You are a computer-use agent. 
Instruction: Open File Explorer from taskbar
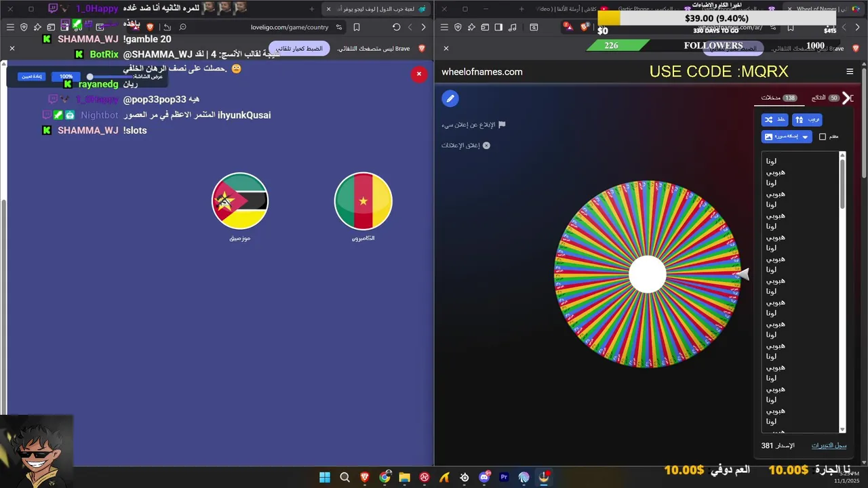click(x=405, y=477)
